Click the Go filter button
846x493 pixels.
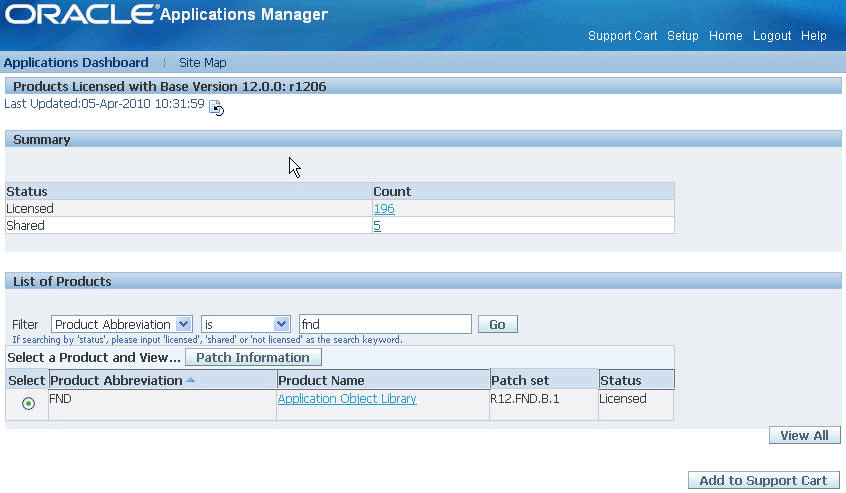pyautogui.click(x=497, y=324)
